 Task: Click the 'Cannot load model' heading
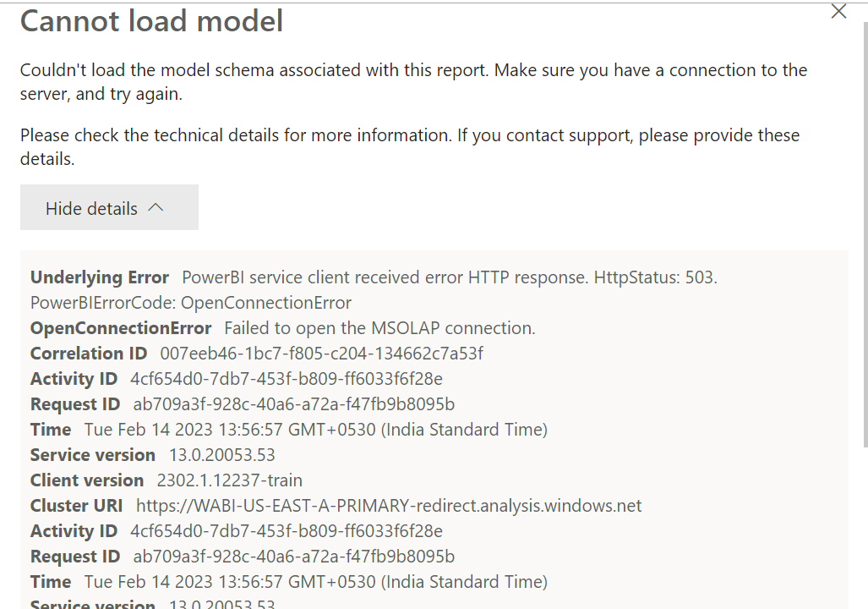coord(151,22)
